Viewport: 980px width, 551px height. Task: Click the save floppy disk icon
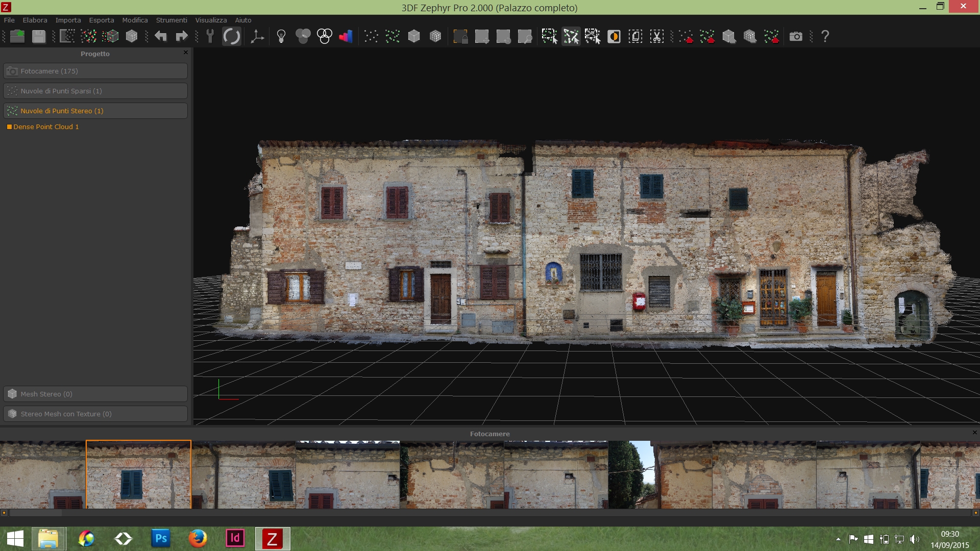pos(39,36)
